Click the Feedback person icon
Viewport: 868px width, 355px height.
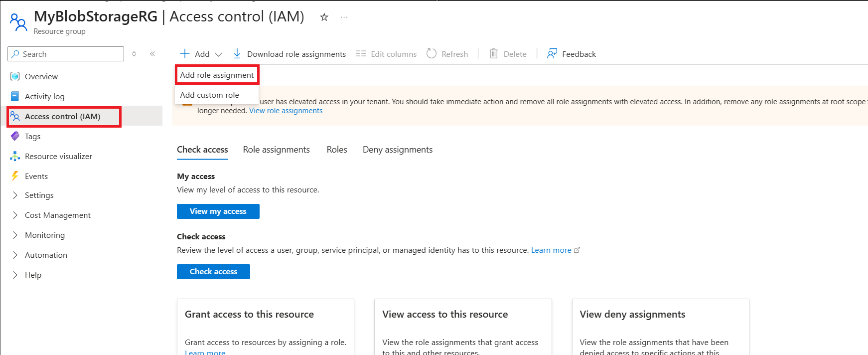coord(552,54)
